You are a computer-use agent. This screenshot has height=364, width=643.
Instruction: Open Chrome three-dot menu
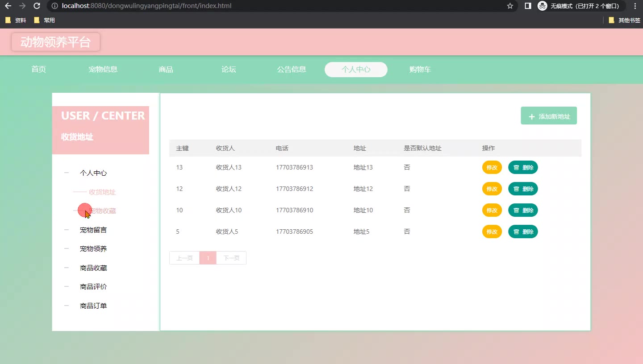pos(635,6)
